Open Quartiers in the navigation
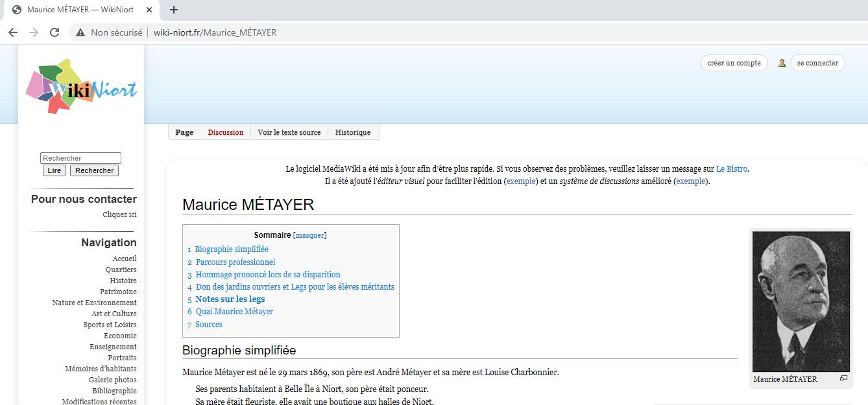Image resolution: width=868 pixels, height=405 pixels. (121, 270)
